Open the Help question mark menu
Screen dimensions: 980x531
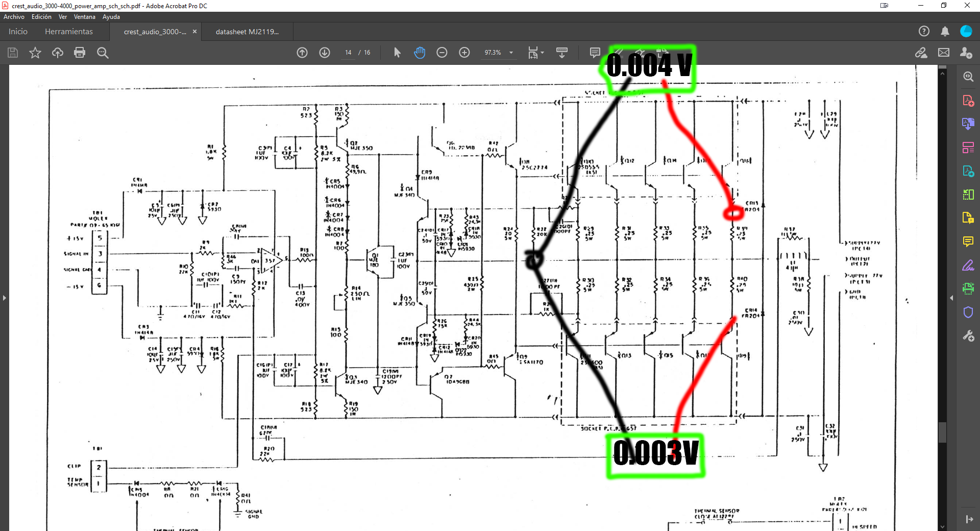924,31
